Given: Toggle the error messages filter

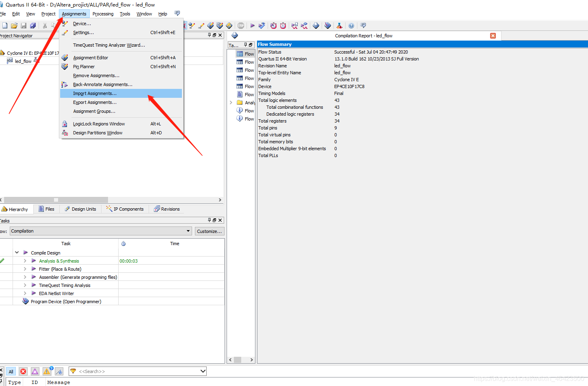Looking at the screenshot, I should pyautogui.click(x=23, y=371).
